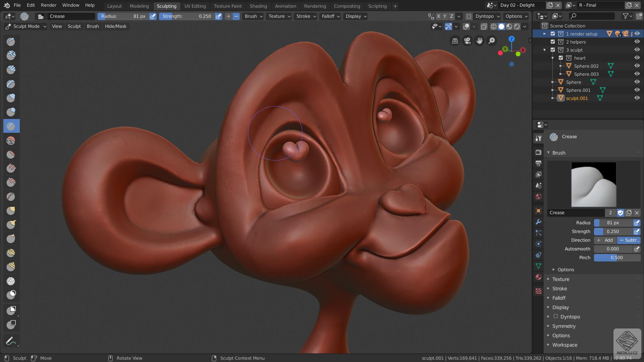The image size is (644, 362).
Task: Open the Material properties tab icon
Action: point(538,277)
